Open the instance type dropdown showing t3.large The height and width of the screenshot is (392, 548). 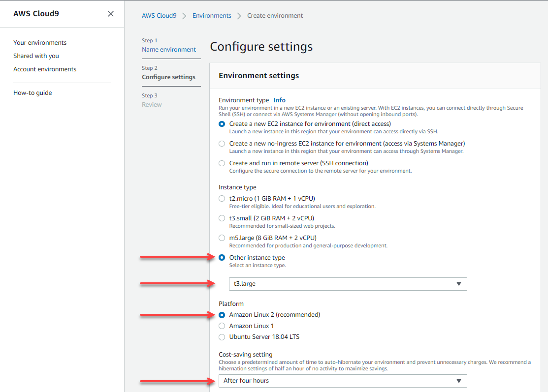pyautogui.click(x=348, y=284)
